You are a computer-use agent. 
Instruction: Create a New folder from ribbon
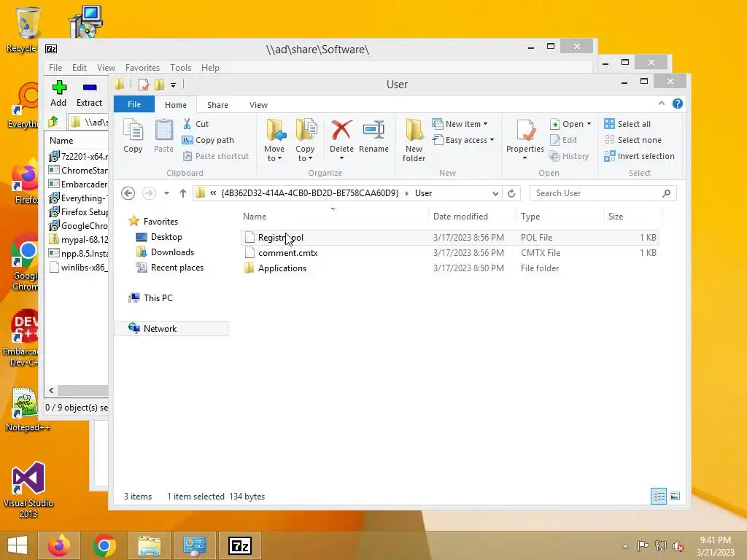coord(414,141)
